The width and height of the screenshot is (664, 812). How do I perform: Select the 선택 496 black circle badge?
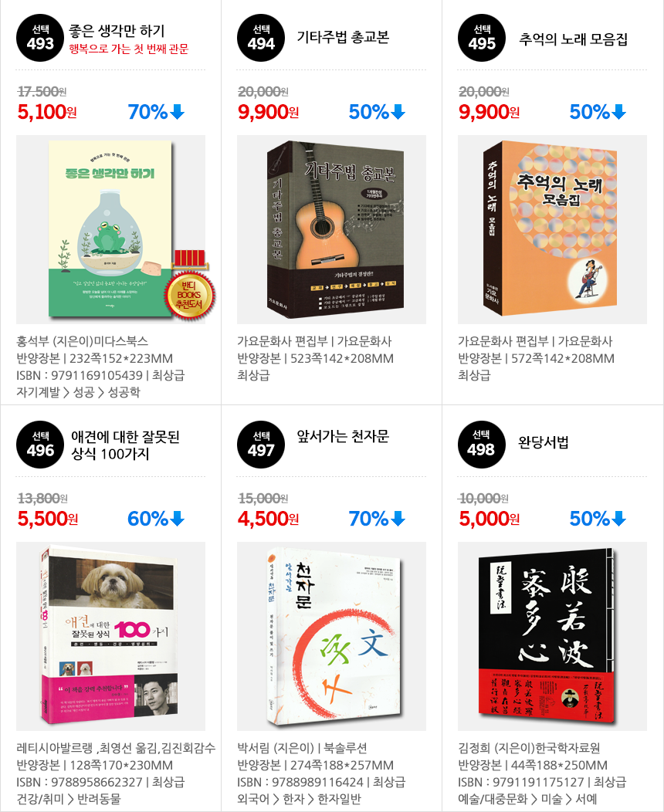click(40, 445)
